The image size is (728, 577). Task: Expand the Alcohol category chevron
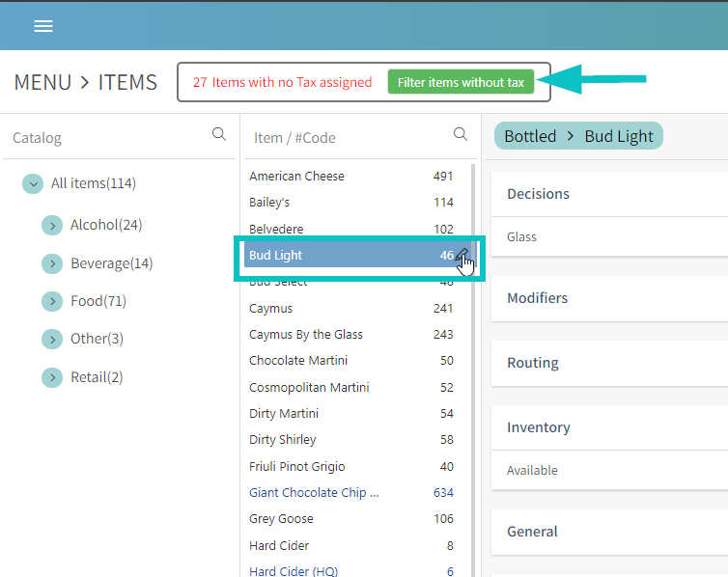(52, 225)
